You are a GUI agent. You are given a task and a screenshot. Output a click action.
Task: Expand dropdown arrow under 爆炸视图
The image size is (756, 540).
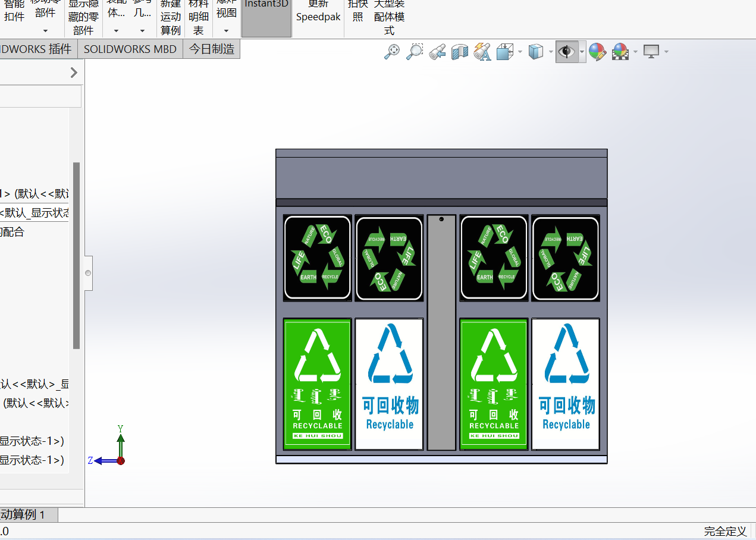[x=226, y=31]
